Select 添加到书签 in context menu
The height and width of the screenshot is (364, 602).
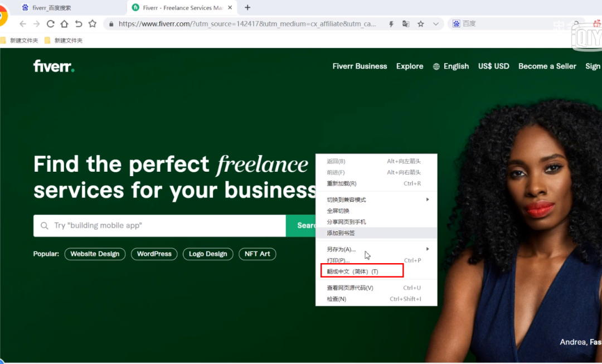341,233
